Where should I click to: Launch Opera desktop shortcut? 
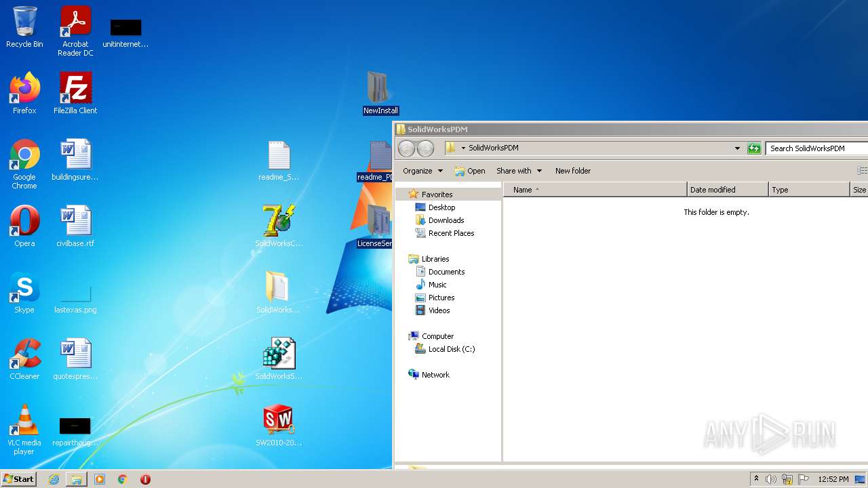tap(24, 226)
